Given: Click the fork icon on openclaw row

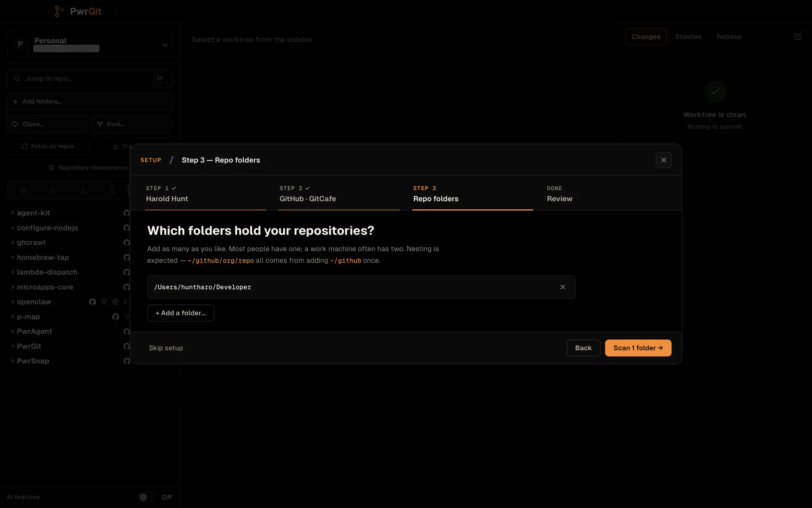Looking at the screenshot, I should pyautogui.click(x=104, y=302).
